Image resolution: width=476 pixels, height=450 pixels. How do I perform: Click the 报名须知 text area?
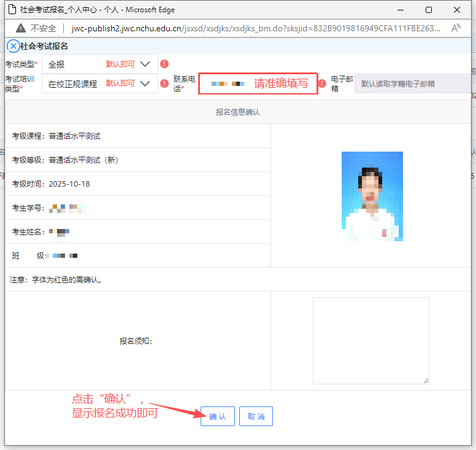point(371,341)
